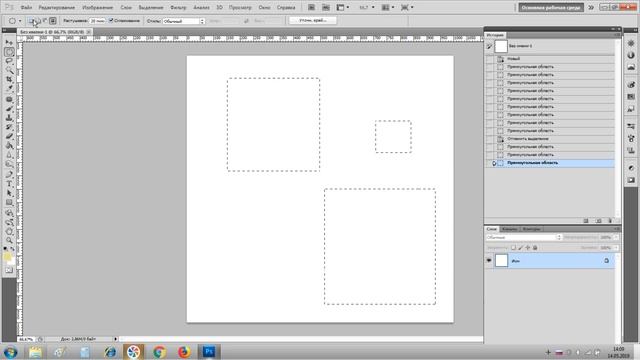Select the Новый history state
Viewport: 640px width, 360px height.
click(x=550, y=59)
